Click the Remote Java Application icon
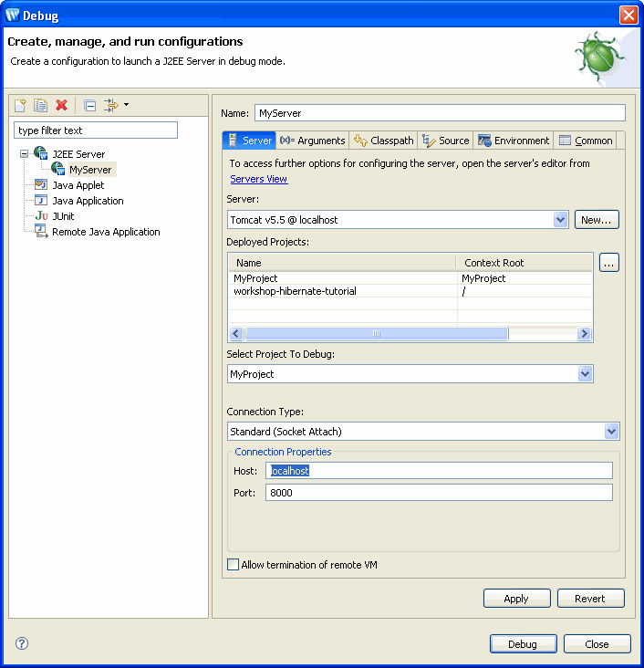The width and height of the screenshot is (644, 668). pyautogui.click(x=41, y=231)
